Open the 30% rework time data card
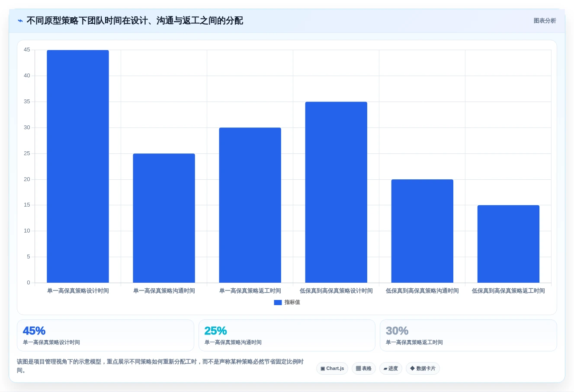The image size is (574, 392). point(468,335)
